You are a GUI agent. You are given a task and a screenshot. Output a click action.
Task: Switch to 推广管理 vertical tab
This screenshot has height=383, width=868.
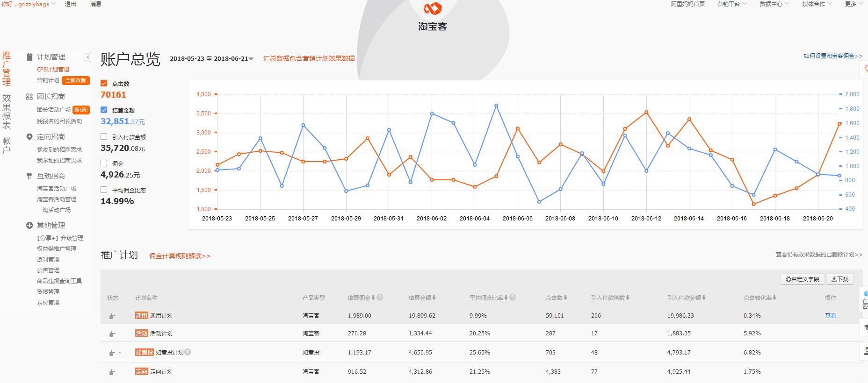(7, 69)
